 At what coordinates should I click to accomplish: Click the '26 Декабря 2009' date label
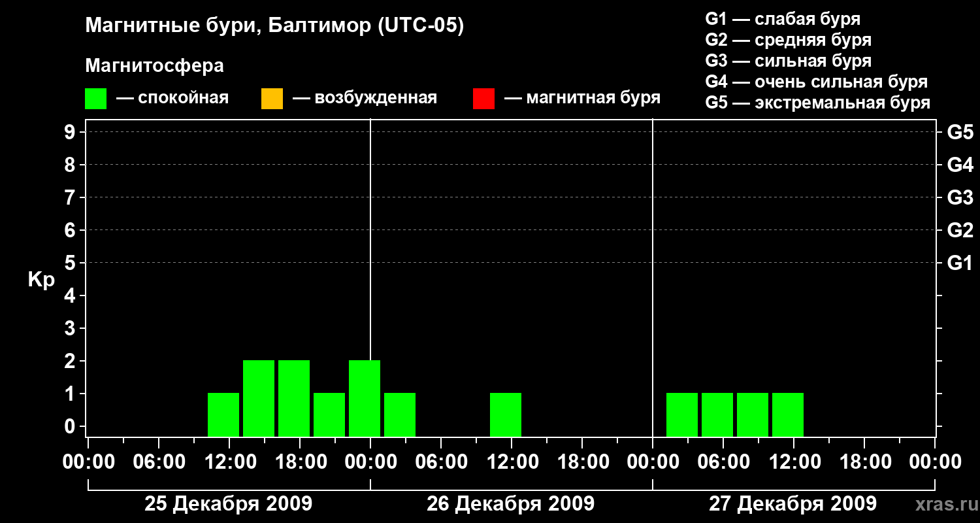point(510,504)
